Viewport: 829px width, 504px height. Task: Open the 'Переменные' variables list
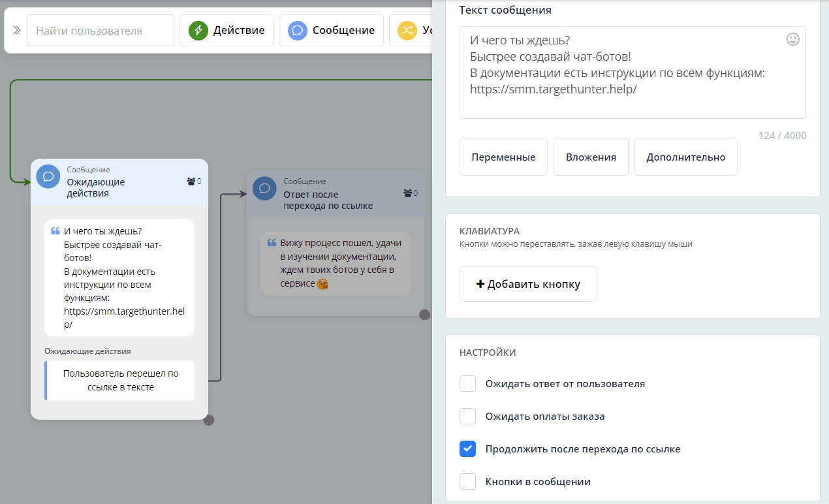[503, 157]
